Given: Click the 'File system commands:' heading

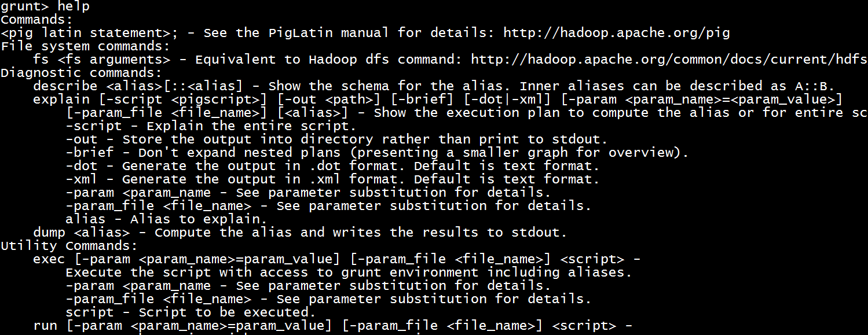Looking at the screenshot, I should (x=86, y=46).
